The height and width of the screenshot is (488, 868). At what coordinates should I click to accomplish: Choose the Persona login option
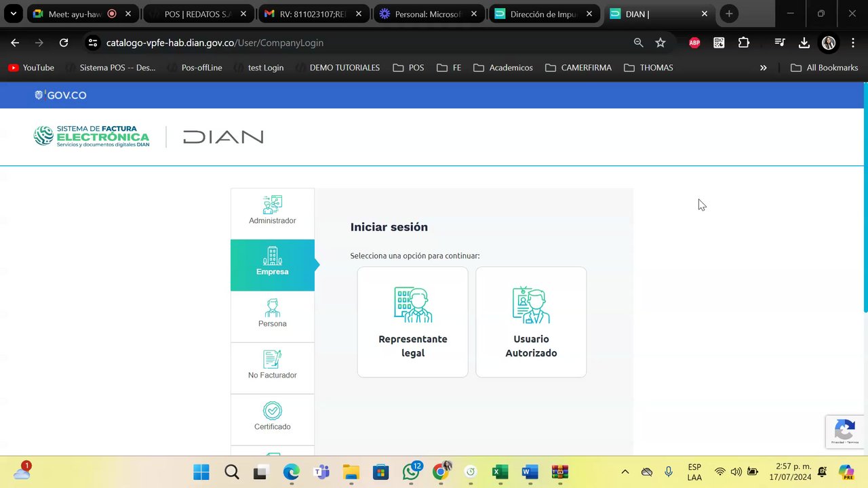272,317
